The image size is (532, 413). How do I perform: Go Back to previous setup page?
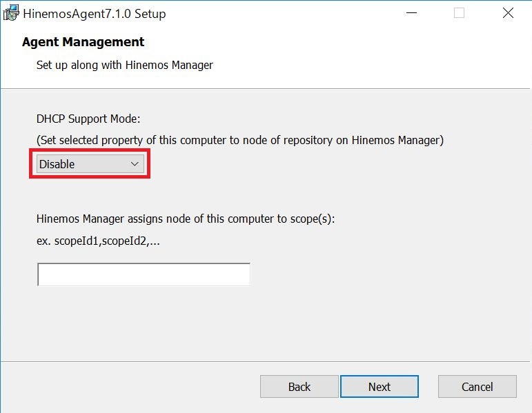coord(299,387)
